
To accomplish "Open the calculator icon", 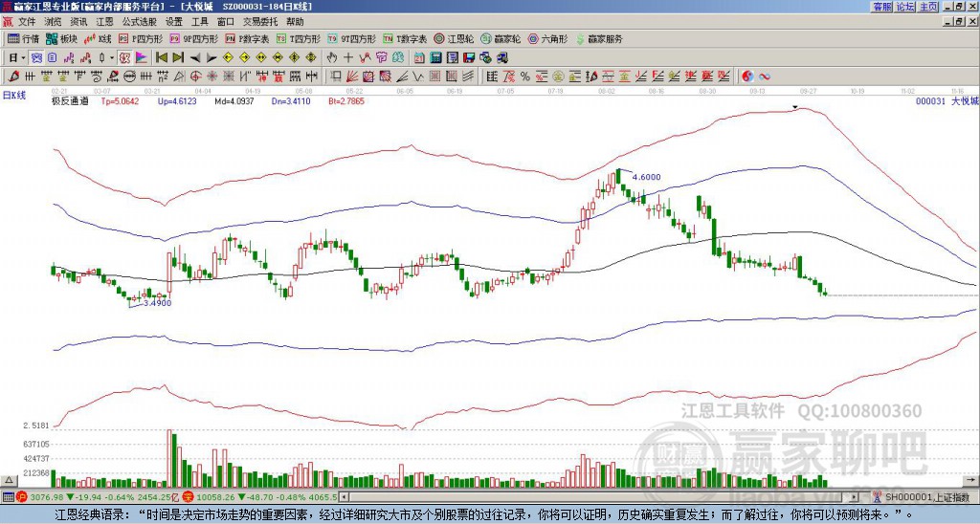I will [435, 58].
